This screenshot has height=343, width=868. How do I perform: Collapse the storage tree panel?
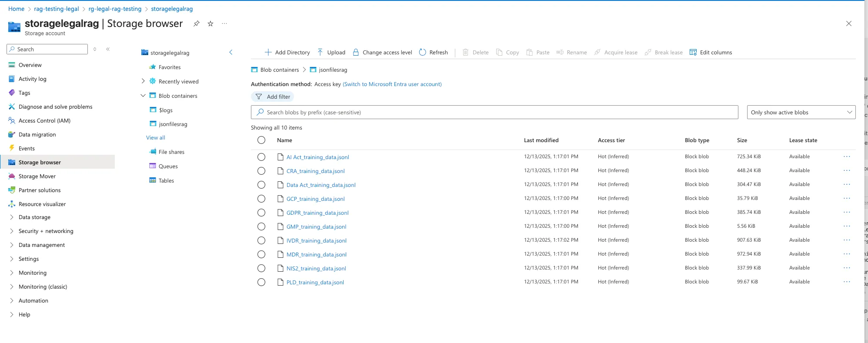pos(231,53)
